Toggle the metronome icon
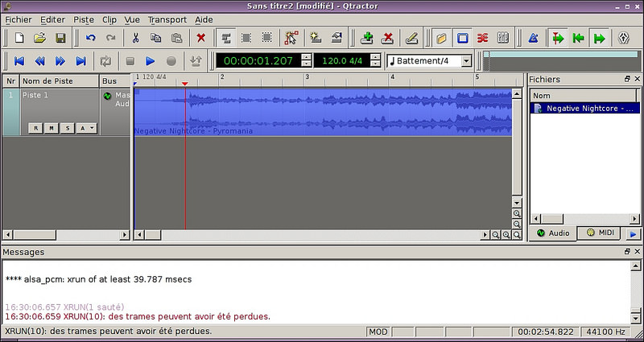 pyautogui.click(x=533, y=38)
